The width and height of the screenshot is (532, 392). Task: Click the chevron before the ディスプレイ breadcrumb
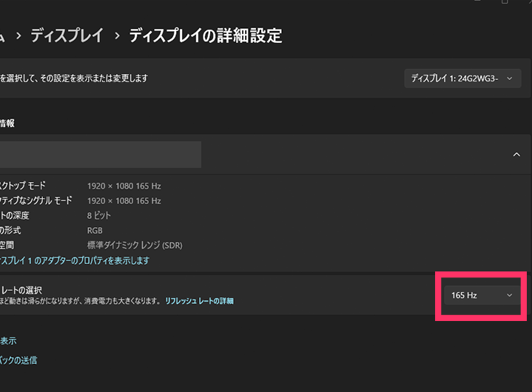pyautogui.click(x=17, y=36)
